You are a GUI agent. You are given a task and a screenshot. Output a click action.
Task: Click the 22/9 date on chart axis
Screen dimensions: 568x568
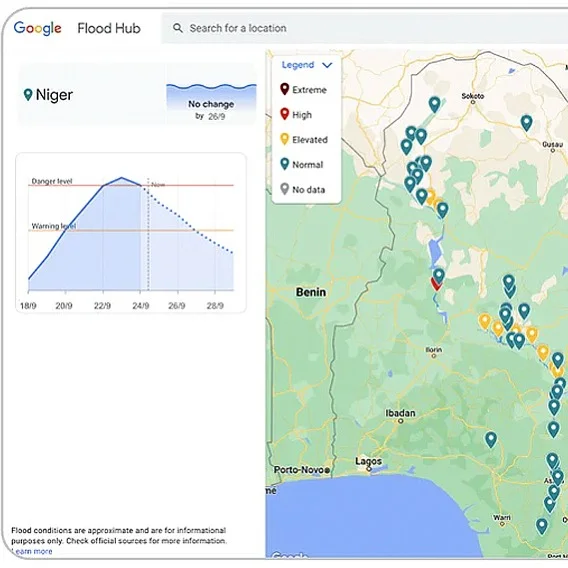(x=102, y=306)
